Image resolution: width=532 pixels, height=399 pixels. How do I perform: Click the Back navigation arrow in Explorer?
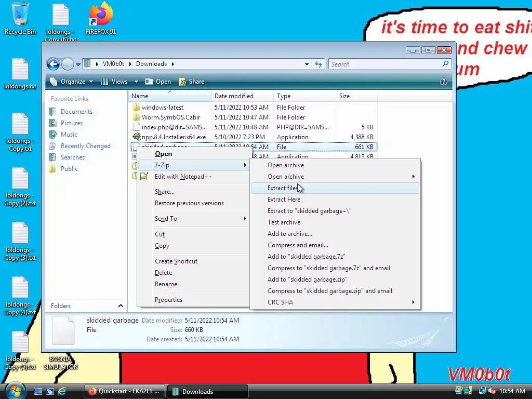point(54,64)
